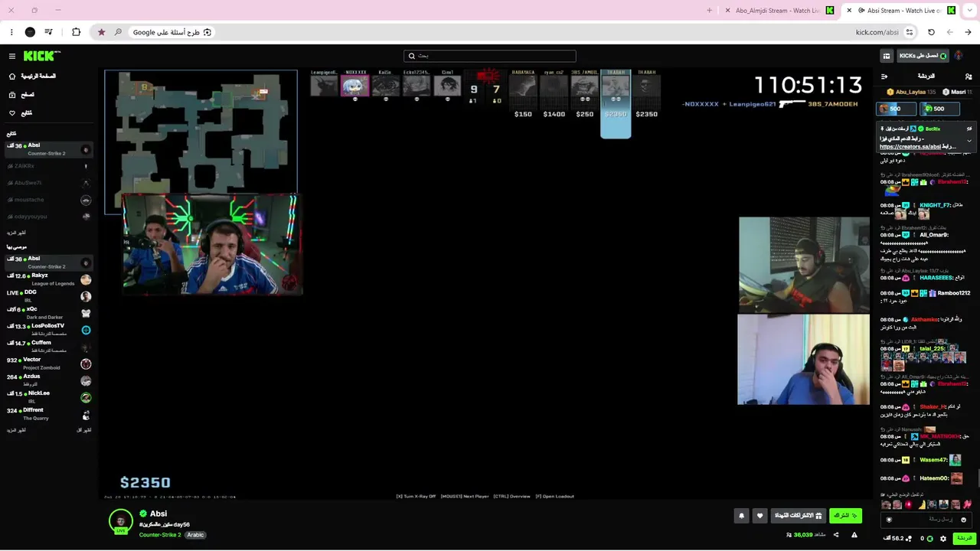The height and width of the screenshot is (551, 980).
Task: Open Diffrent The Quarry channel
Action: (49, 414)
